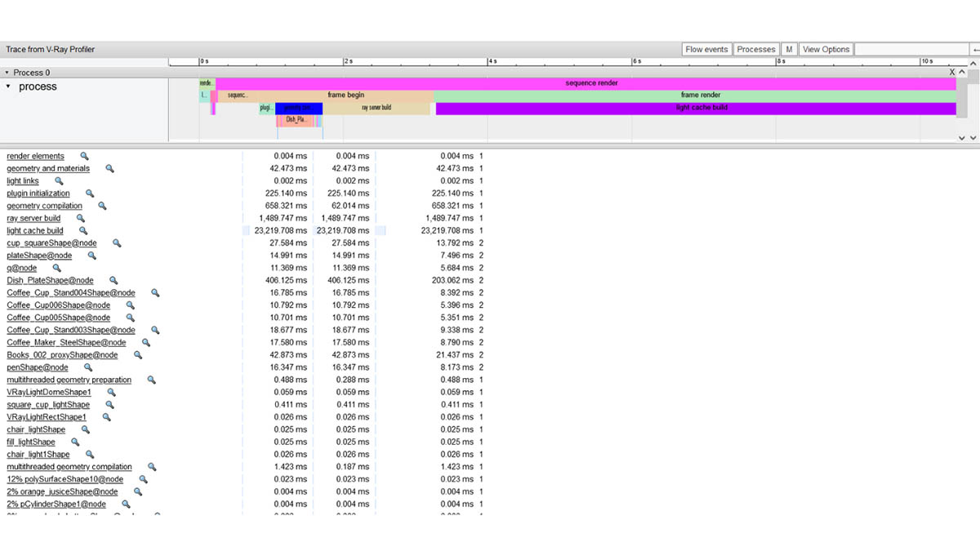
Task: Toggle the Flow events button
Action: pyautogui.click(x=706, y=49)
